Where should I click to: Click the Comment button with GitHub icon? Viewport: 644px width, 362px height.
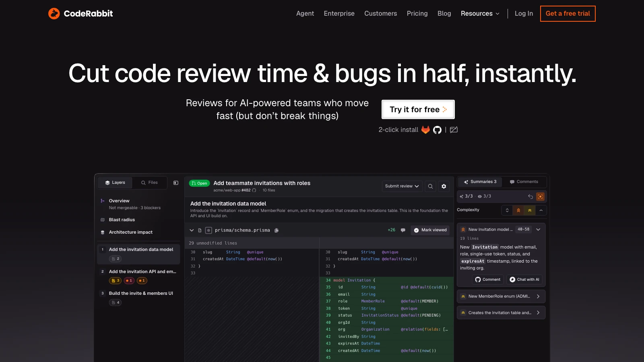487,280
